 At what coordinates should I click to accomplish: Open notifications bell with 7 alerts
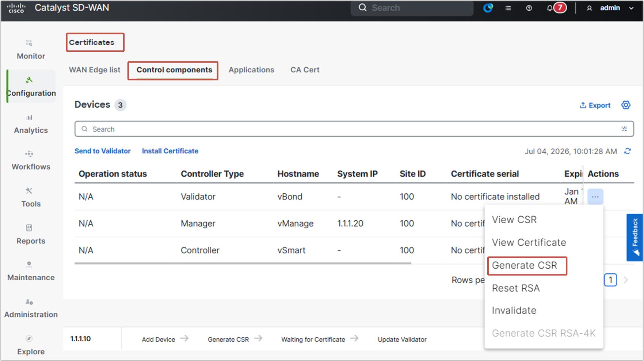[556, 8]
